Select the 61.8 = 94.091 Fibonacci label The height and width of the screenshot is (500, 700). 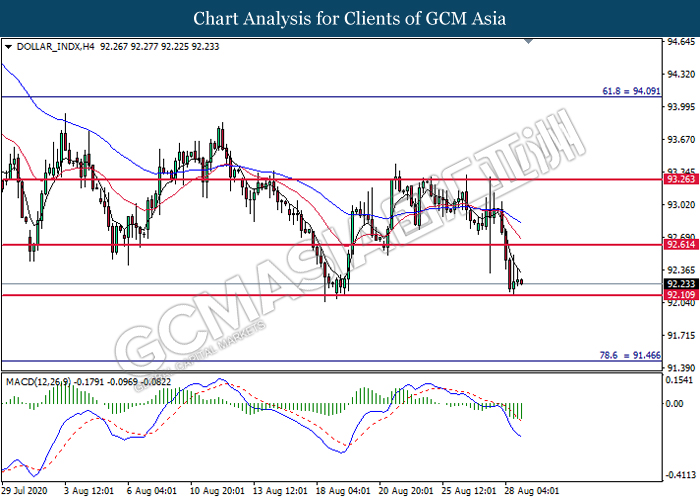(631, 91)
